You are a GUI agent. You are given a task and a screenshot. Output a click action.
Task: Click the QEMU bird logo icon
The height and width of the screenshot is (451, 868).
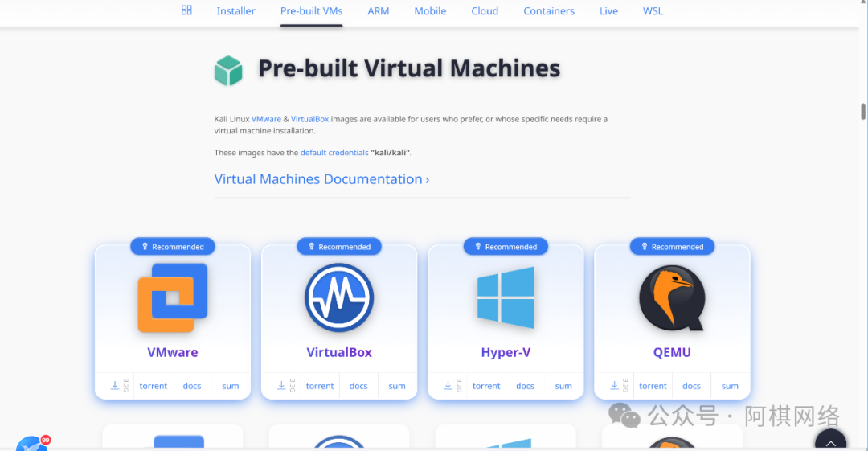tap(672, 297)
